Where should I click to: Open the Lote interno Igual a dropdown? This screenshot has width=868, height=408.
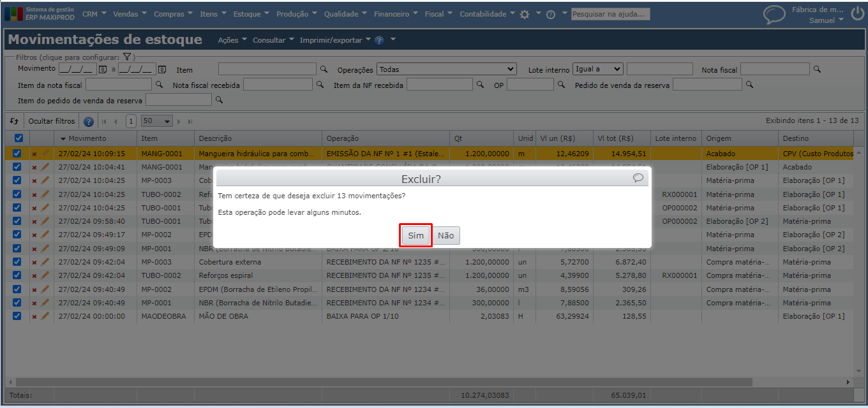point(597,69)
